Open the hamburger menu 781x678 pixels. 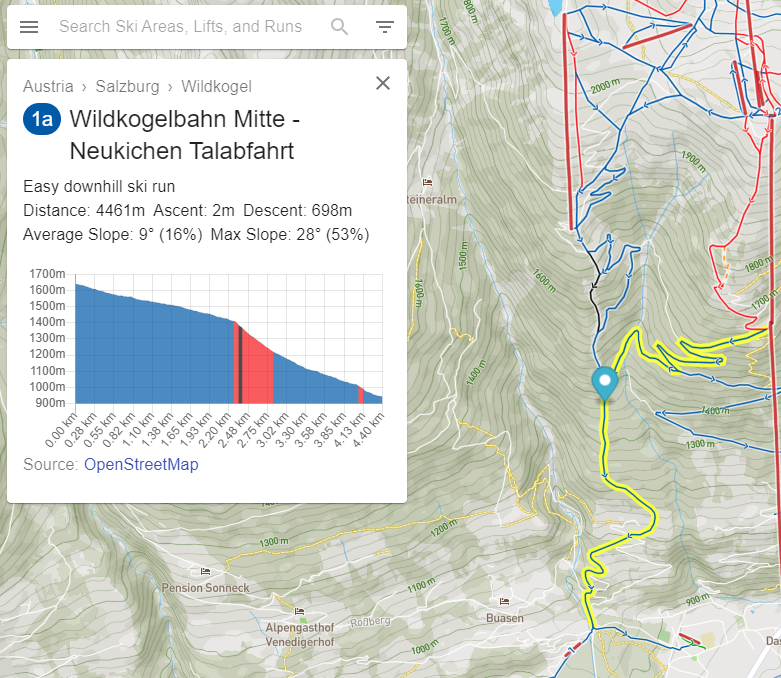click(x=29, y=27)
